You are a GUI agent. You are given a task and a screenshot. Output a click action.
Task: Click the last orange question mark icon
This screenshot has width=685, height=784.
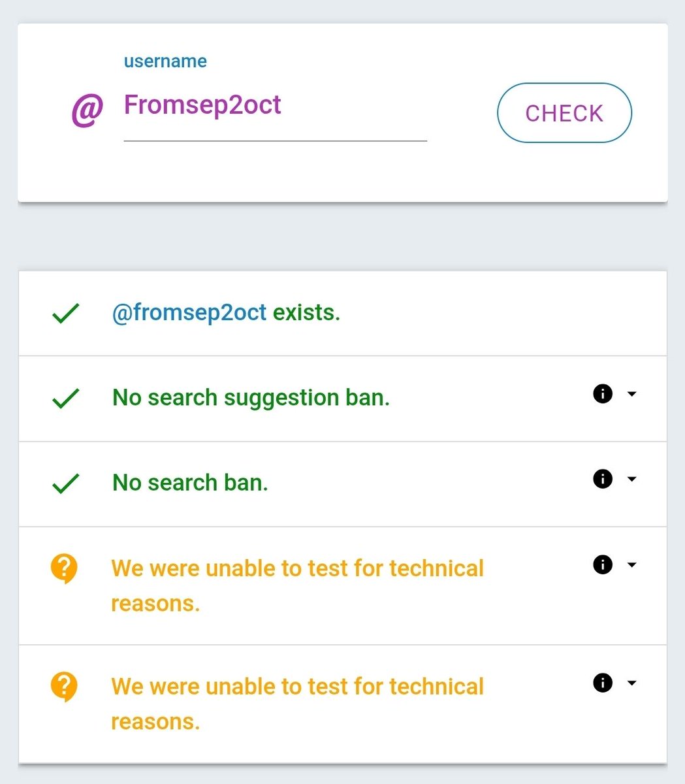[64, 687]
